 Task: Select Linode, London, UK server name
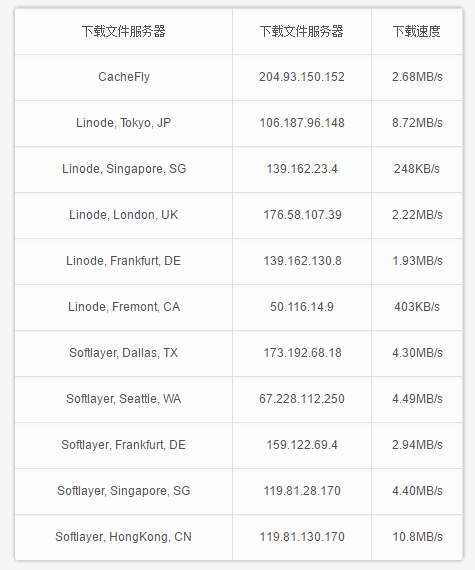pos(124,215)
